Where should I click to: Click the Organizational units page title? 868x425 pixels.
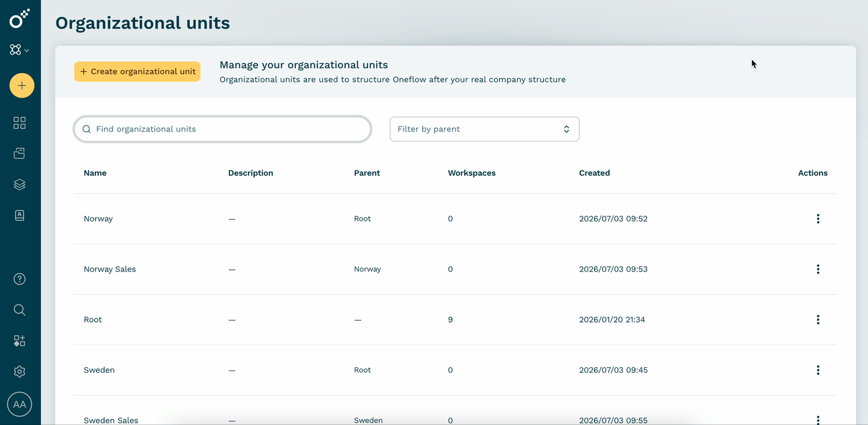[x=143, y=23]
